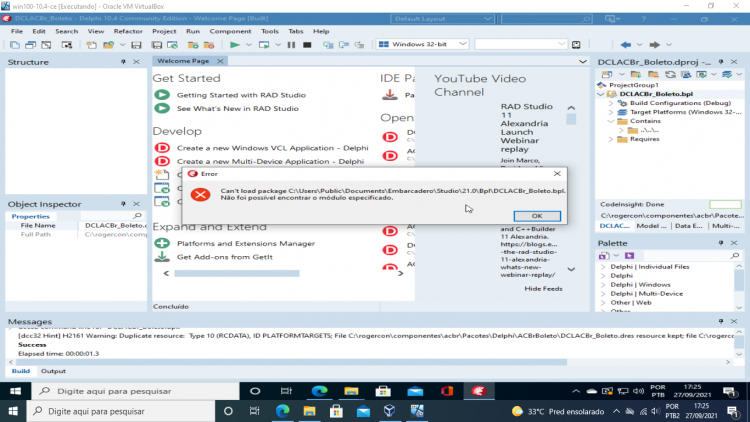Collapse the DCLACBr_Boleto.bpl tree node
This screenshot has width=750, height=422.
click(x=601, y=94)
